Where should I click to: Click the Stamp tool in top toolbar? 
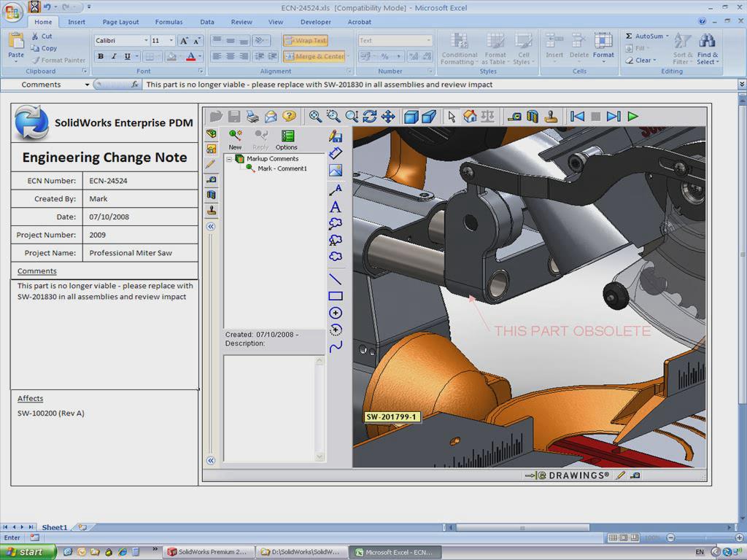pyautogui.click(x=551, y=116)
